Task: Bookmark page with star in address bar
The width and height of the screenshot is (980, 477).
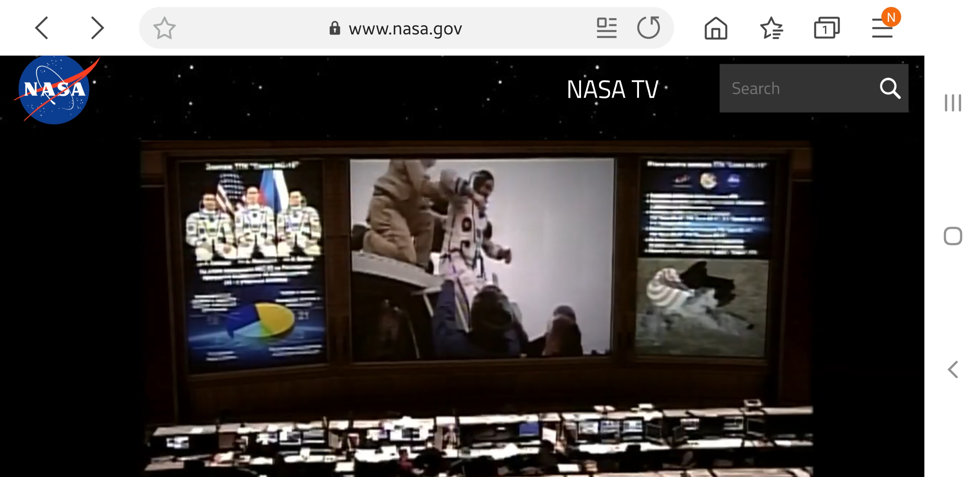Action: (164, 28)
